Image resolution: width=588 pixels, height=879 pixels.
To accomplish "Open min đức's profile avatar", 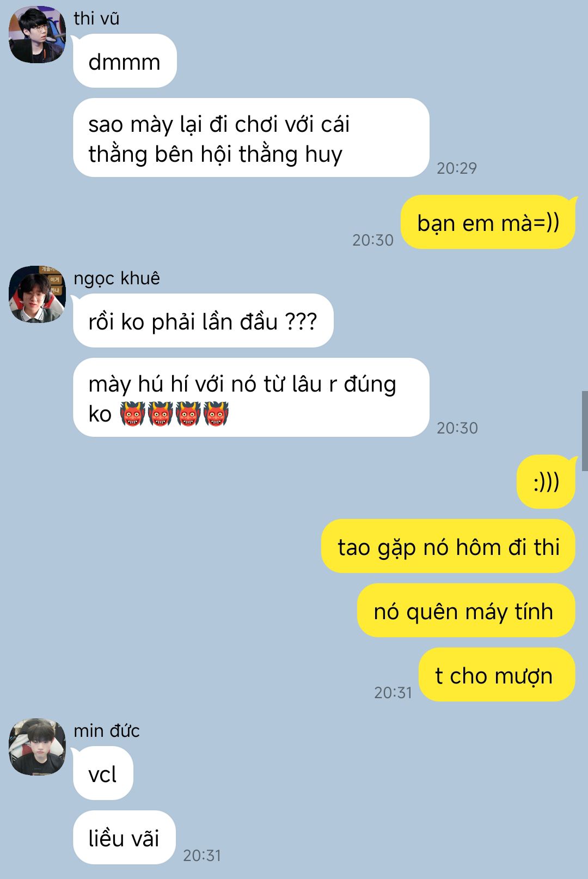I will 37,747.
